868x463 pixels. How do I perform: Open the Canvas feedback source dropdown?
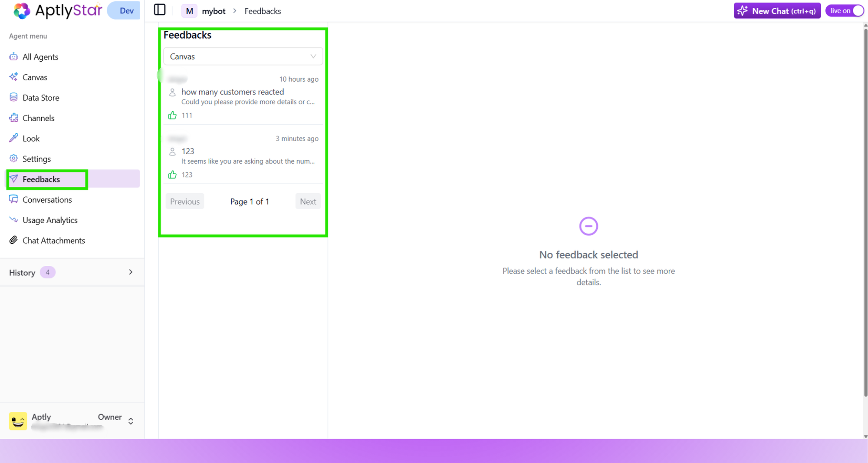pos(243,56)
